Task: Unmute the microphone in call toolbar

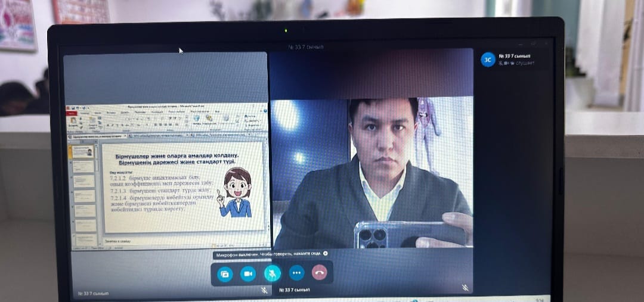Action: coord(273,273)
